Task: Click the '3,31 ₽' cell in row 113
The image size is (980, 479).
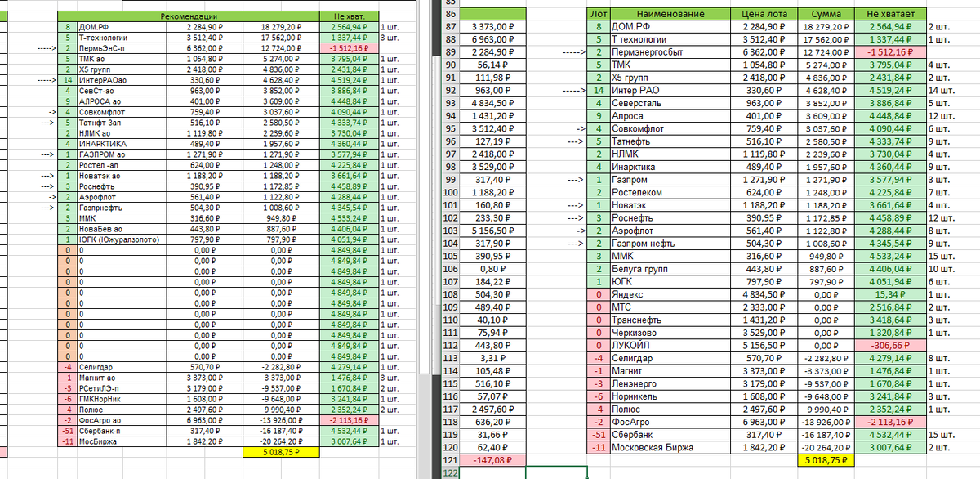Action: (492, 357)
